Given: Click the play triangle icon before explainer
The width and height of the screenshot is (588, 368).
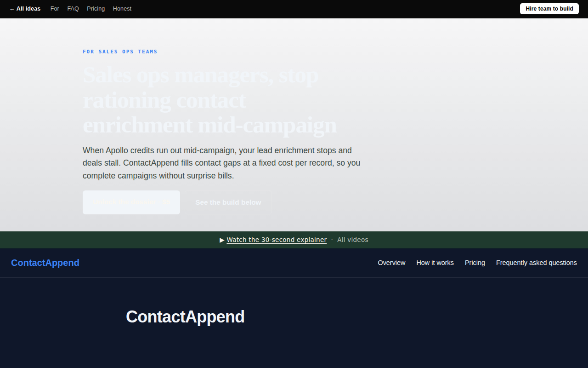Looking at the screenshot, I should [x=222, y=240].
